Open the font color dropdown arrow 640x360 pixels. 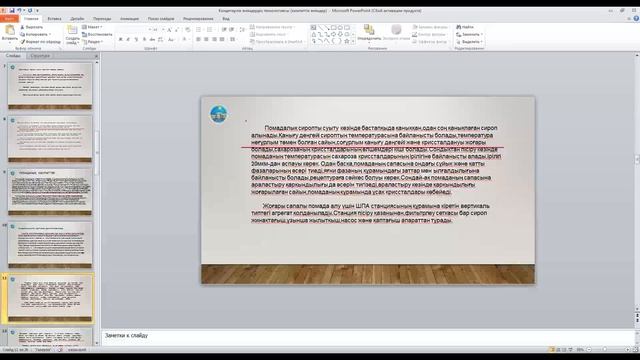coord(189,40)
